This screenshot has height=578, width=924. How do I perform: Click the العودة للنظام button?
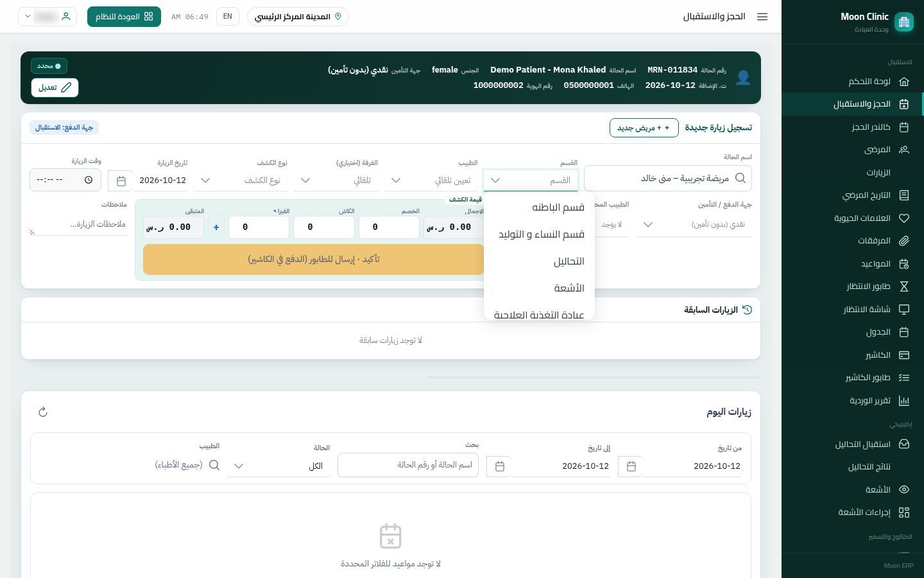pos(124,17)
